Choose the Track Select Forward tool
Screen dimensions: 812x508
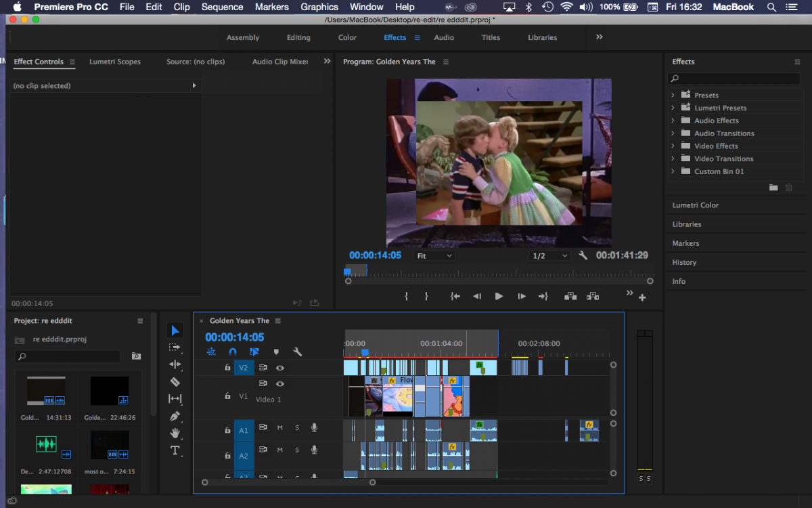tap(175, 347)
